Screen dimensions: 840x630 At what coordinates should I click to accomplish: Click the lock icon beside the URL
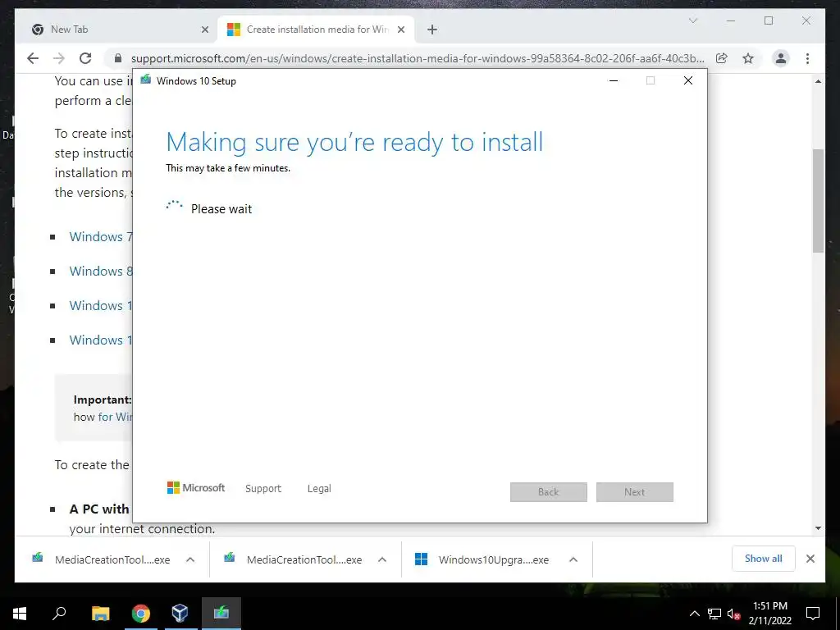click(118, 58)
